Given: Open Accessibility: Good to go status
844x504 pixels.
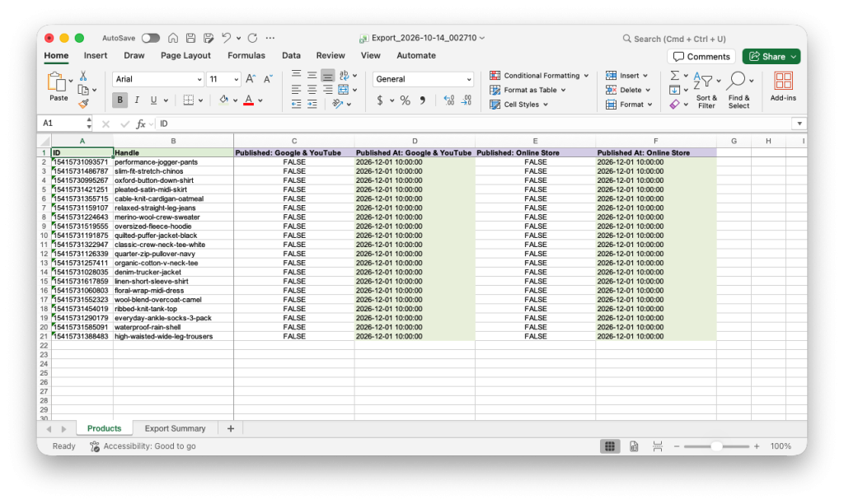Looking at the screenshot, I should pos(143,446).
